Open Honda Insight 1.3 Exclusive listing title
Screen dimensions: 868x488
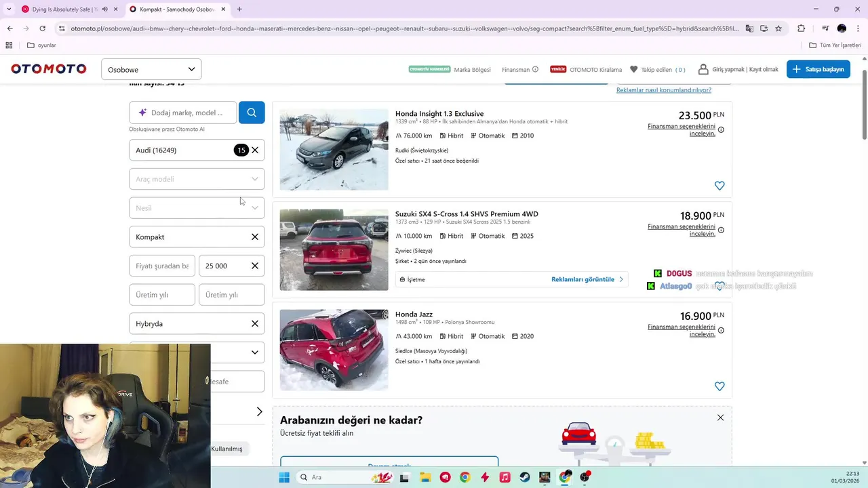point(439,114)
